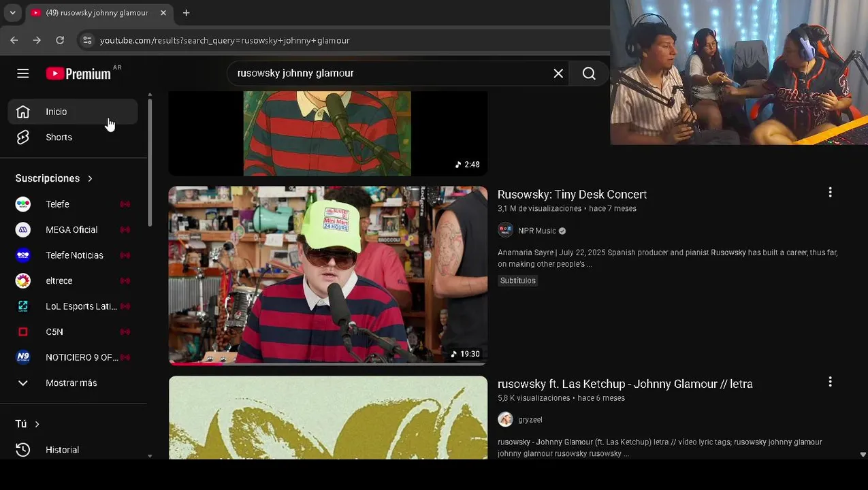Click the browser address bar URL

tap(225, 40)
